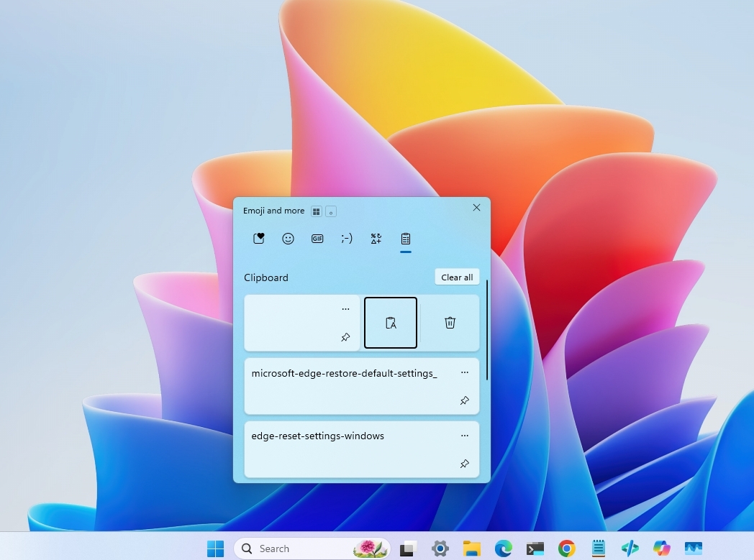Pin the first blank clipboard item
This screenshot has width=754, height=560.
click(346, 337)
